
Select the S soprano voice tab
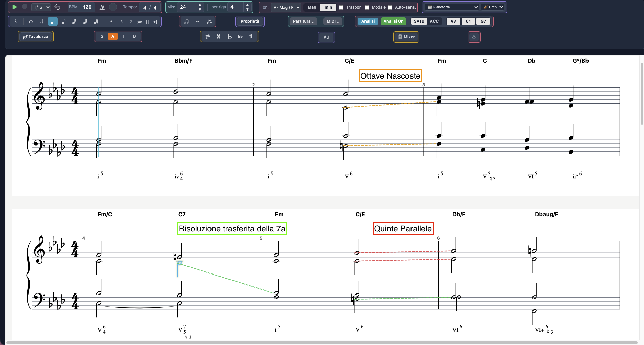coord(102,36)
